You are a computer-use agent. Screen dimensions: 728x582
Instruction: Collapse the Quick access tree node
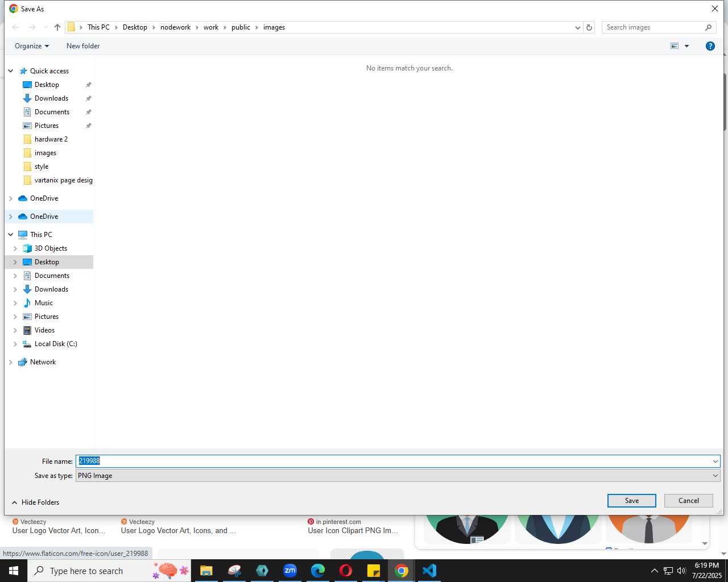pos(10,71)
